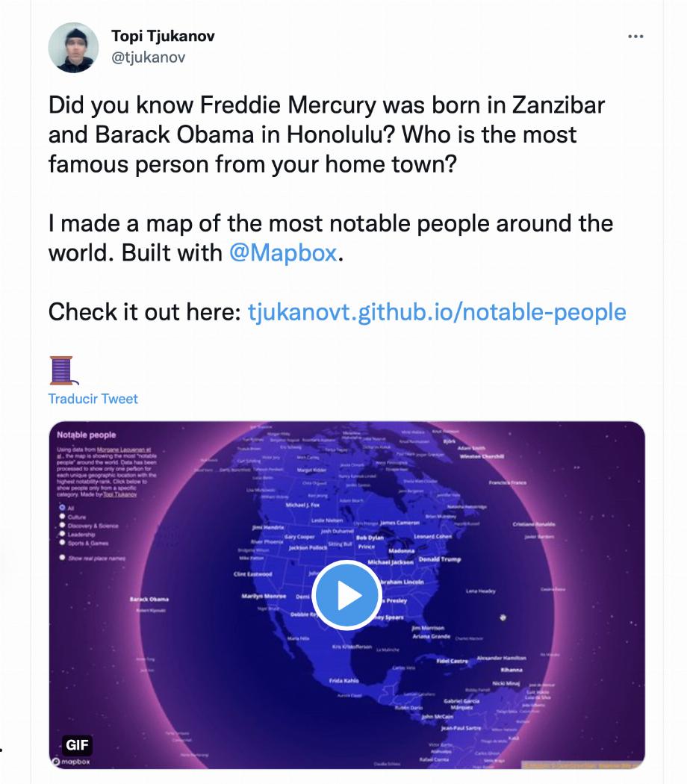Toggle Show real place names
The image size is (687, 784).
click(63, 557)
